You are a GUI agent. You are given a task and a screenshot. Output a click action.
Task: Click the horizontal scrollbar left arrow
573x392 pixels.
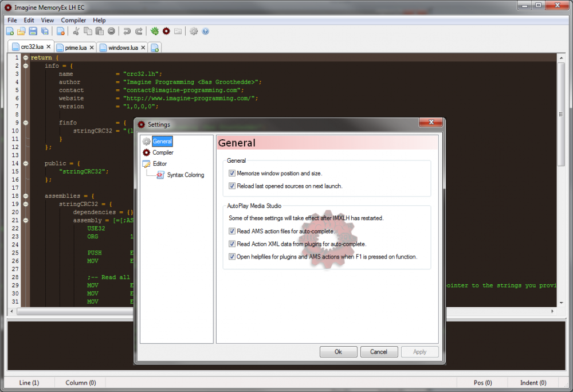(12, 311)
